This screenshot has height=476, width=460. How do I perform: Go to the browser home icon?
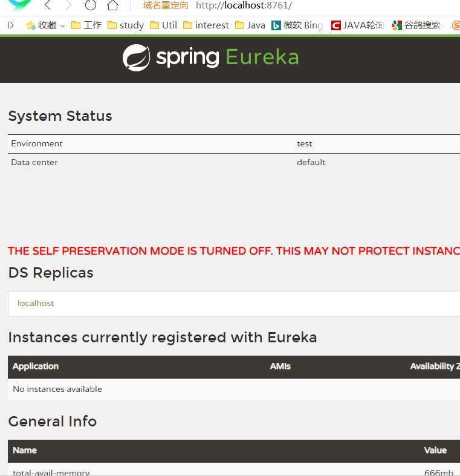coord(112,5)
